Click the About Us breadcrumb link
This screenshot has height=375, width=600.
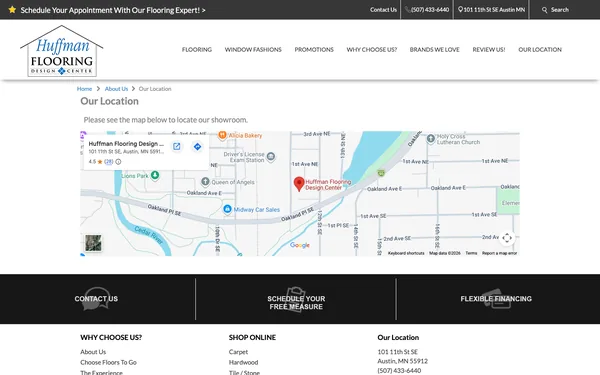[116, 89]
